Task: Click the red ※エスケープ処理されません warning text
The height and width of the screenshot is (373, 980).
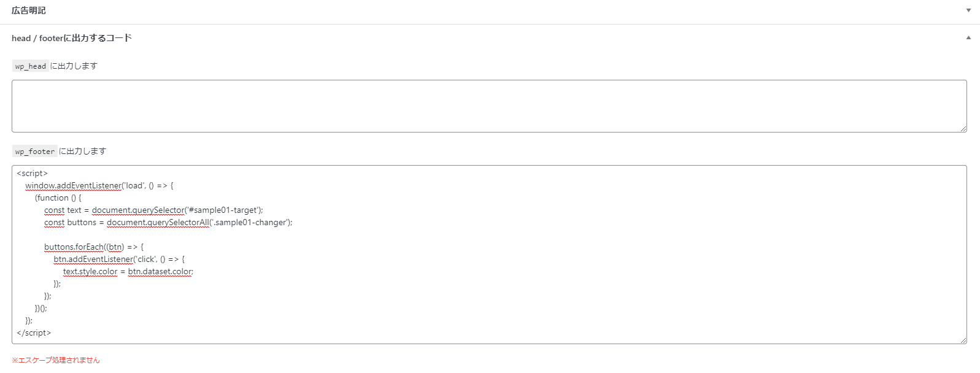Action: (56, 361)
